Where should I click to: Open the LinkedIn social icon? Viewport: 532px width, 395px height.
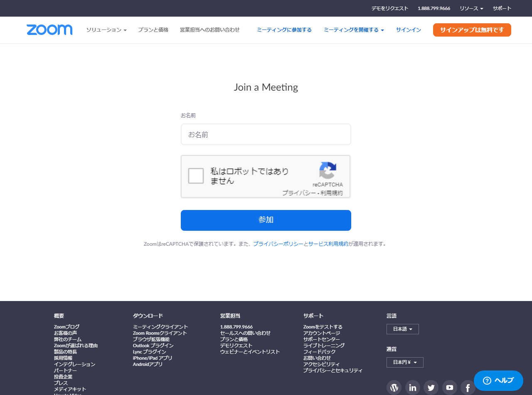click(x=413, y=388)
